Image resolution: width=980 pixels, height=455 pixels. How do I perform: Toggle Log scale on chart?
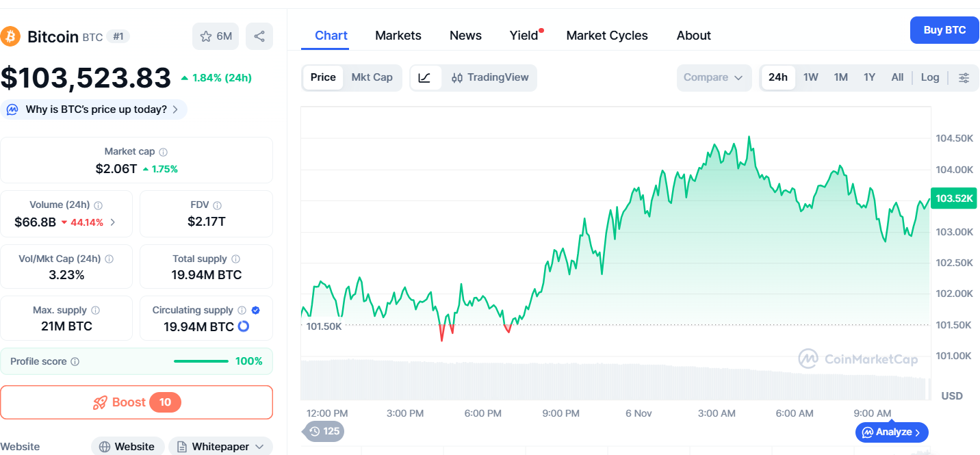930,77
